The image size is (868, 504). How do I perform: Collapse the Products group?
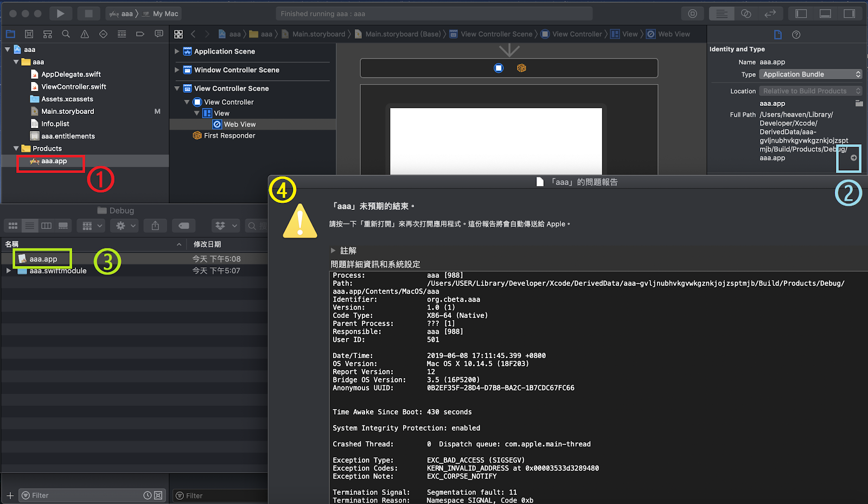point(16,148)
